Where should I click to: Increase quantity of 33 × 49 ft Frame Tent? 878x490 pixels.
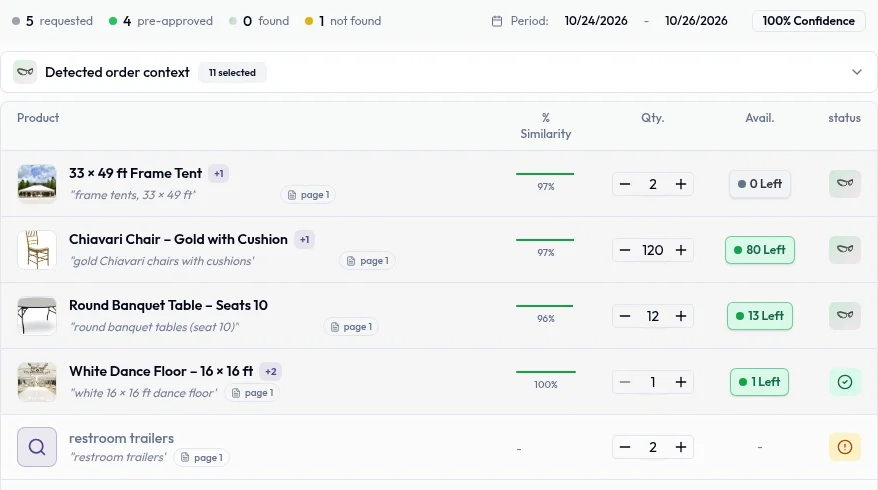tap(680, 184)
